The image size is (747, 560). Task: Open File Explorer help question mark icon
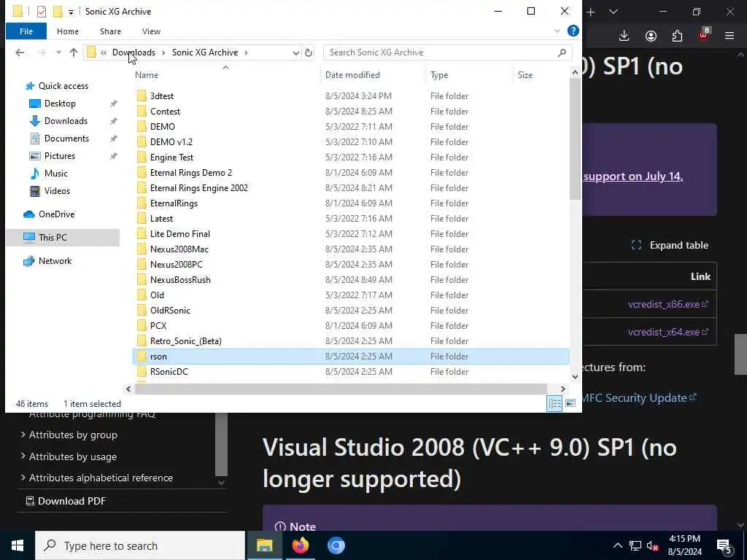(x=573, y=31)
